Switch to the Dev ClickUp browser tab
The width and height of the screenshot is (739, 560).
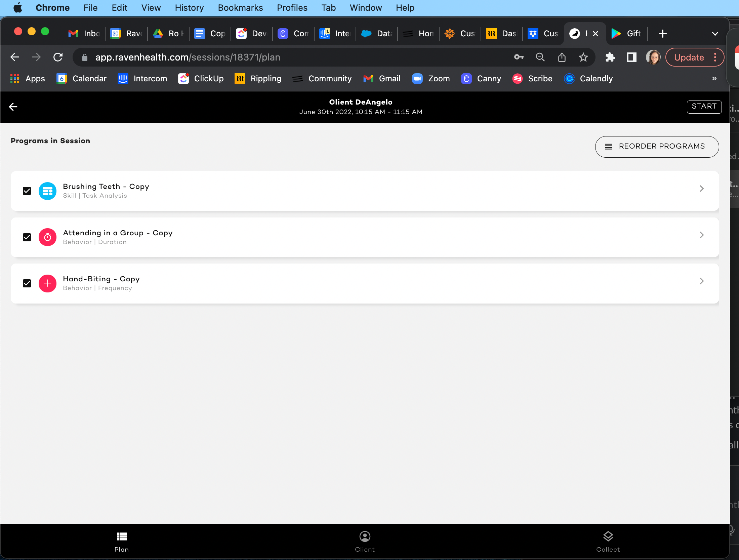251,34
